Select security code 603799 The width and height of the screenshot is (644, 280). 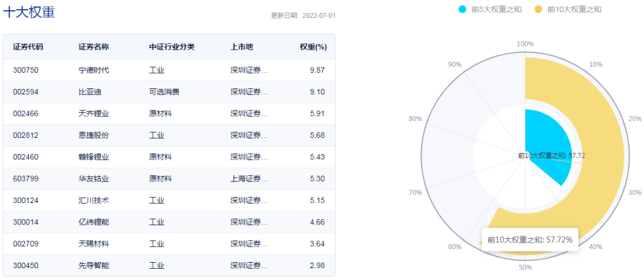tap(26, 179)
